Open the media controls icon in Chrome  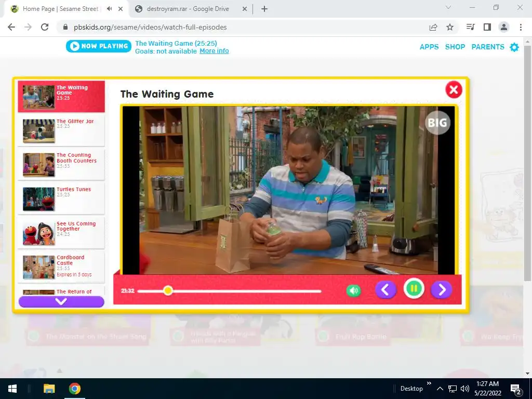tap(470, 27)
